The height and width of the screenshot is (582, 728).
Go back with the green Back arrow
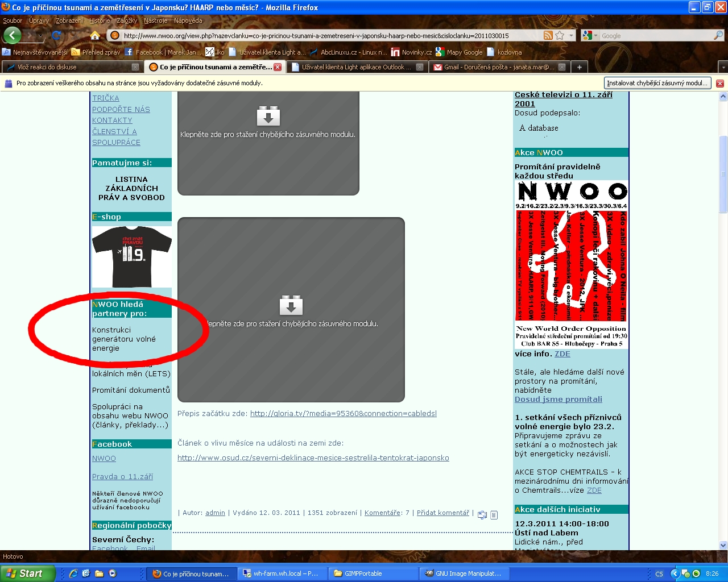pyautogui.click(x=13, y=35)
